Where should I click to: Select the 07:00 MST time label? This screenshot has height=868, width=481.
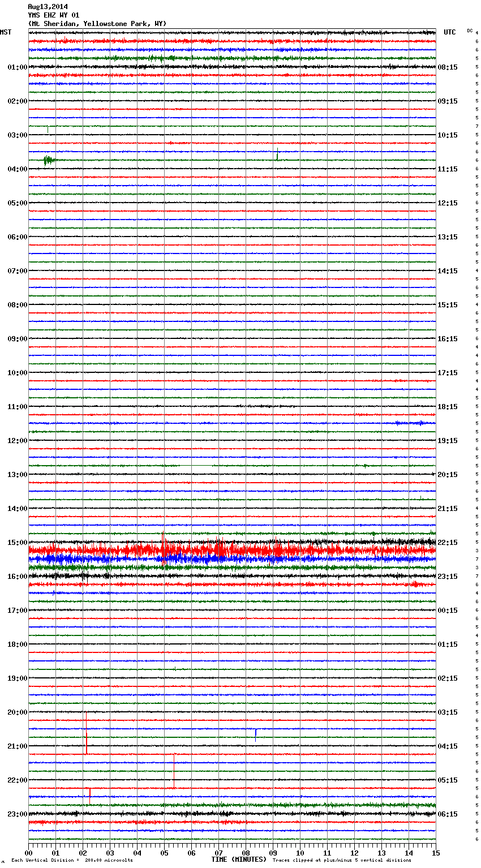(18, 271)
